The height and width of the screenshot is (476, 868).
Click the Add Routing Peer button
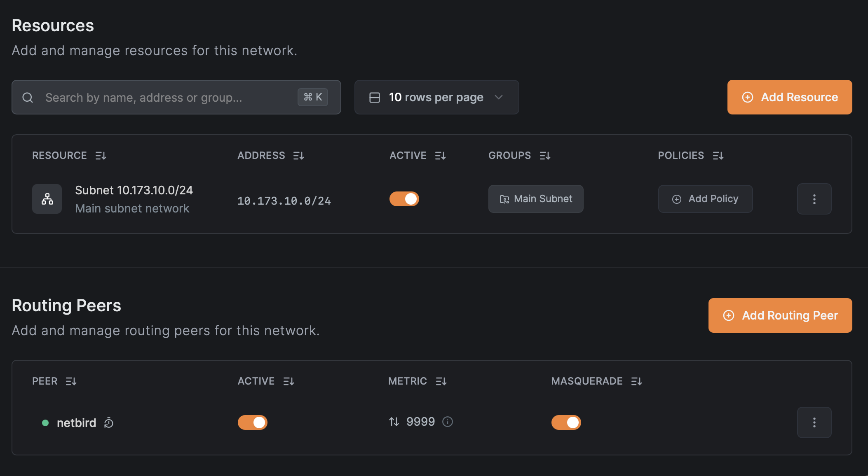click(x=779, y=315)
